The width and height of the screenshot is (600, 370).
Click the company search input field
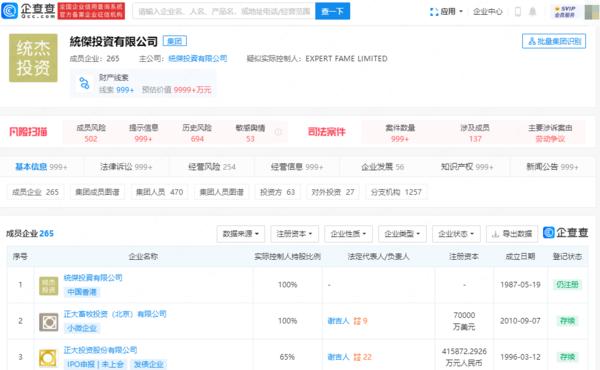click(224, 11)
